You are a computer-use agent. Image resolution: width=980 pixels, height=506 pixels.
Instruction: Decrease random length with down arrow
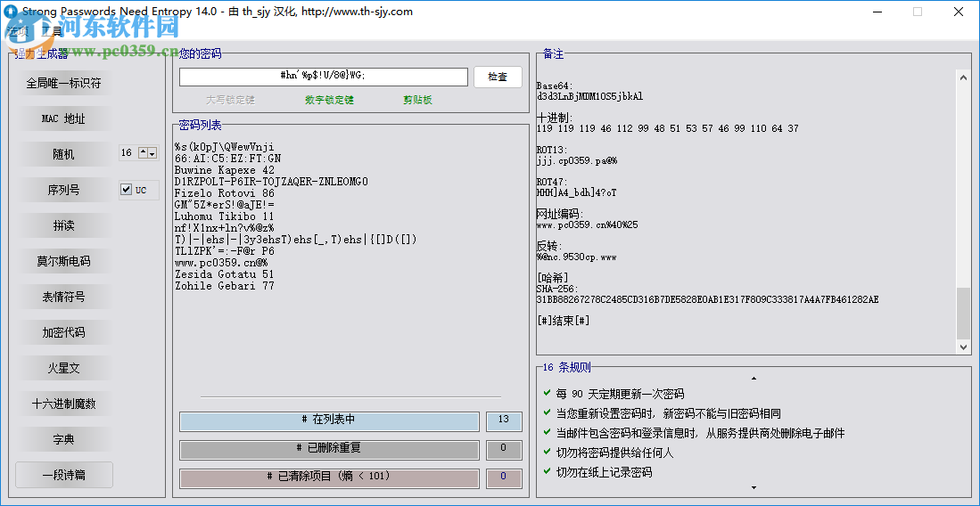tap(152, 153)
